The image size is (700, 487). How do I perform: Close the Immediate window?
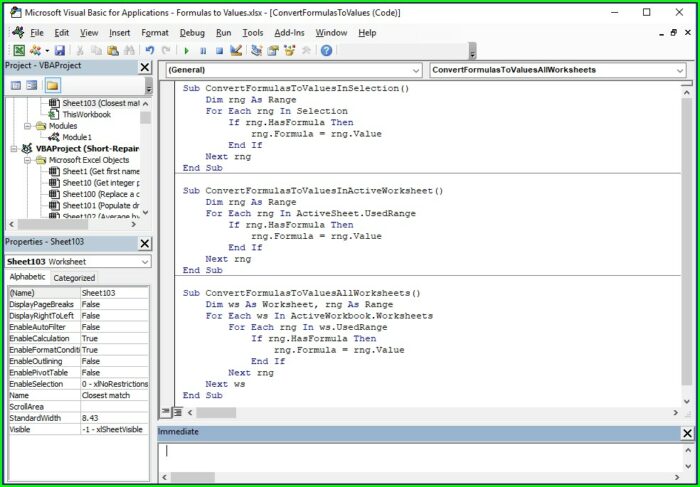688,433
